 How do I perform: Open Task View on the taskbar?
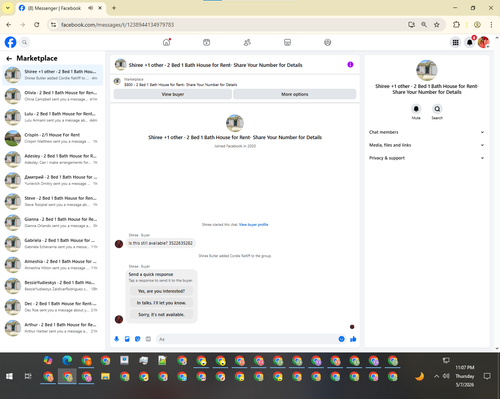tap(28, 376)
